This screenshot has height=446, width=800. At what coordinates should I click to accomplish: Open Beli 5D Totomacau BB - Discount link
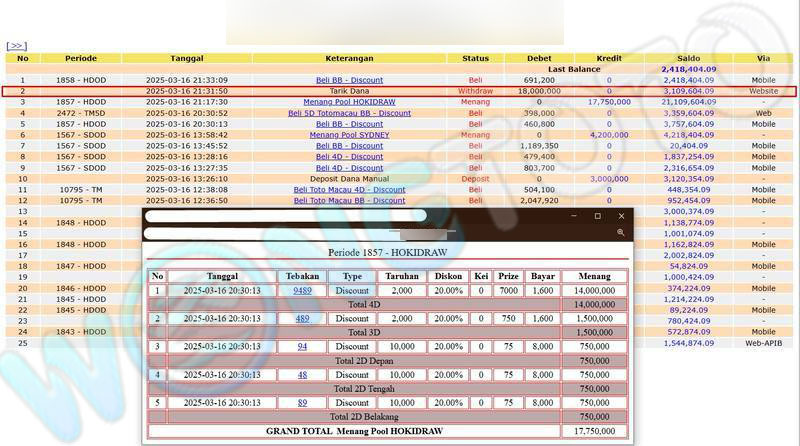tap(349, 113)
